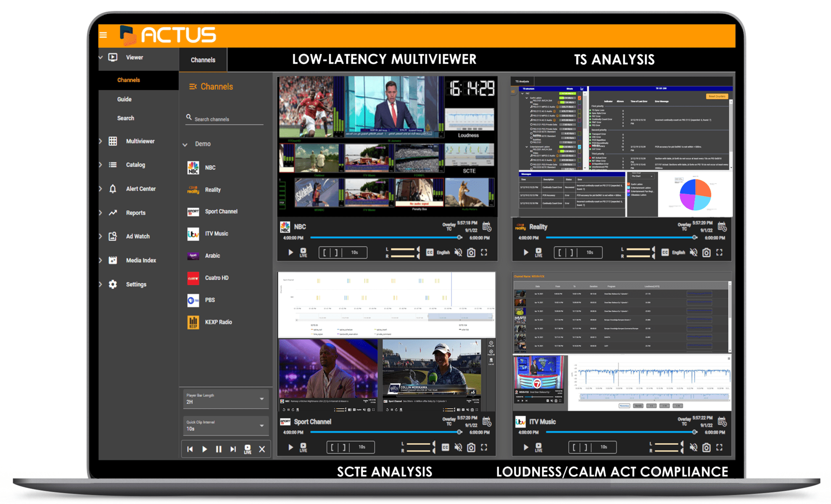Image resolution: width=831 pixels, height=504 pixels.
Task: Open the Player Bar Length dropdown
Action: pos(226,399)
